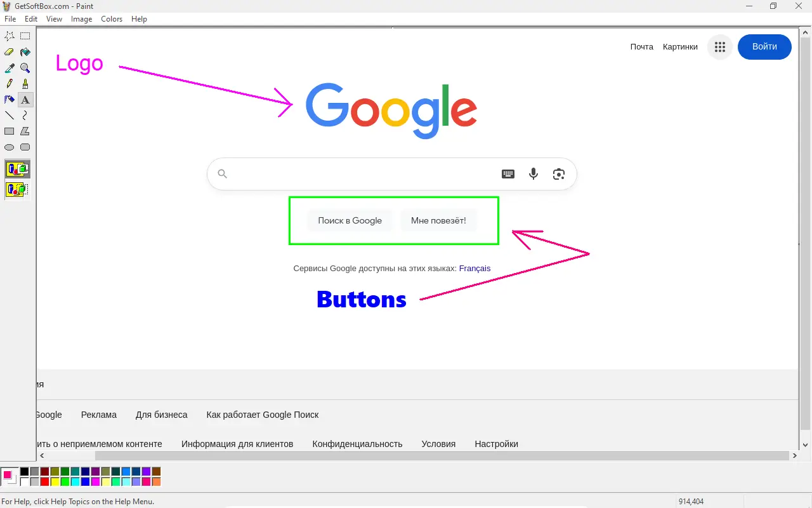The height and width of the screenshot is (508, 812).
Task: Click the horizontal scrollbar right arrow
Action: 795,456
